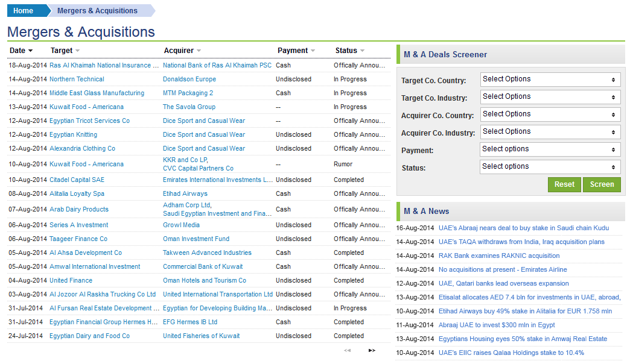
Task: Click the Screen button
Action: pos(602,184)
